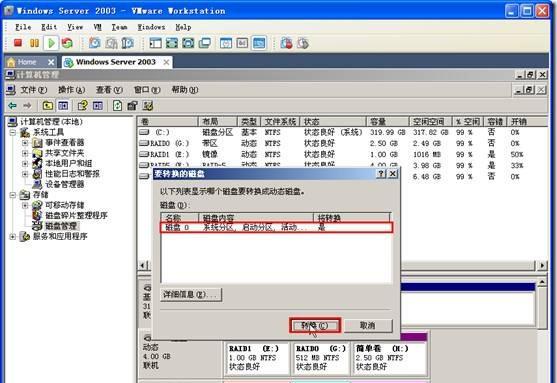Toggle the Show/Hide Console Tree icon
Screen dimensions: 557x383
(63, 106)
